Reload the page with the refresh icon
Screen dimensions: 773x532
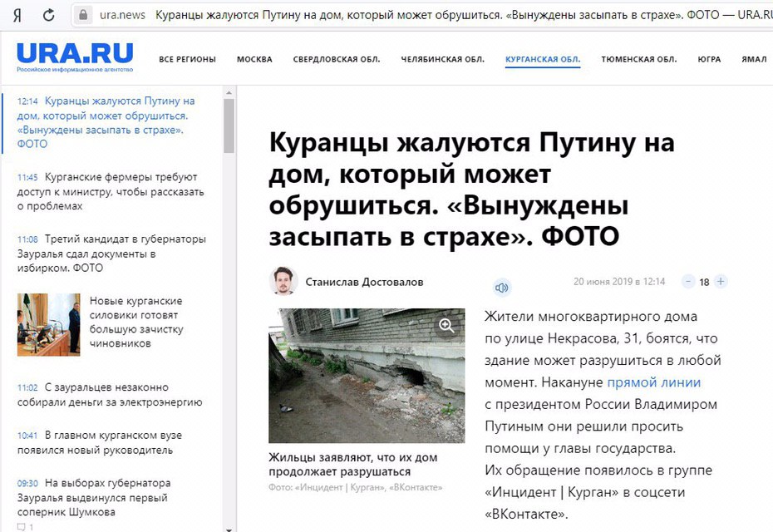pos(48,15)
